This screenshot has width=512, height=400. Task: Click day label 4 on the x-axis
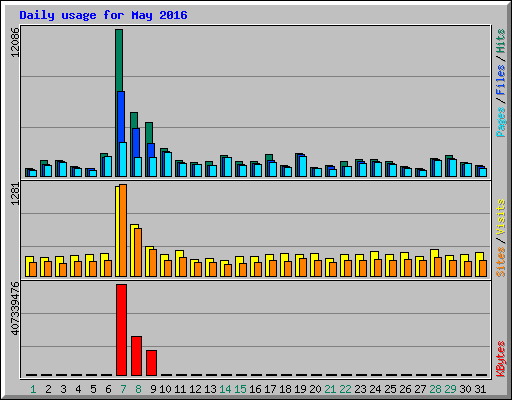[78, 389]
